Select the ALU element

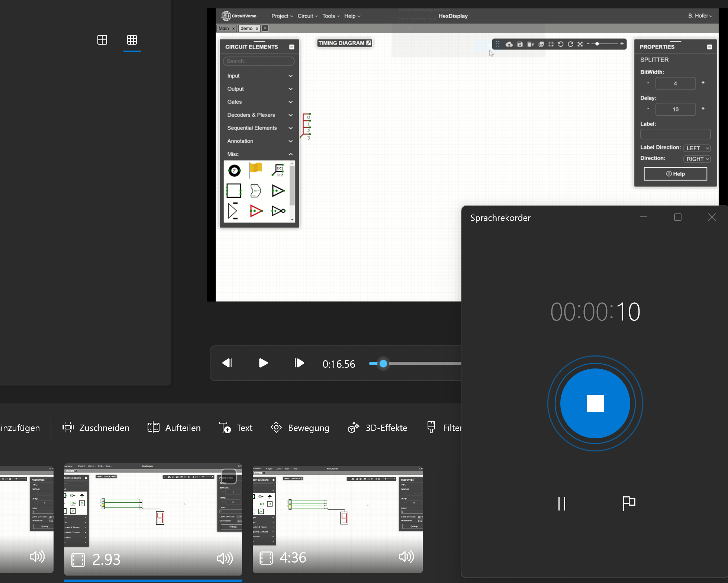pos(256,191)
